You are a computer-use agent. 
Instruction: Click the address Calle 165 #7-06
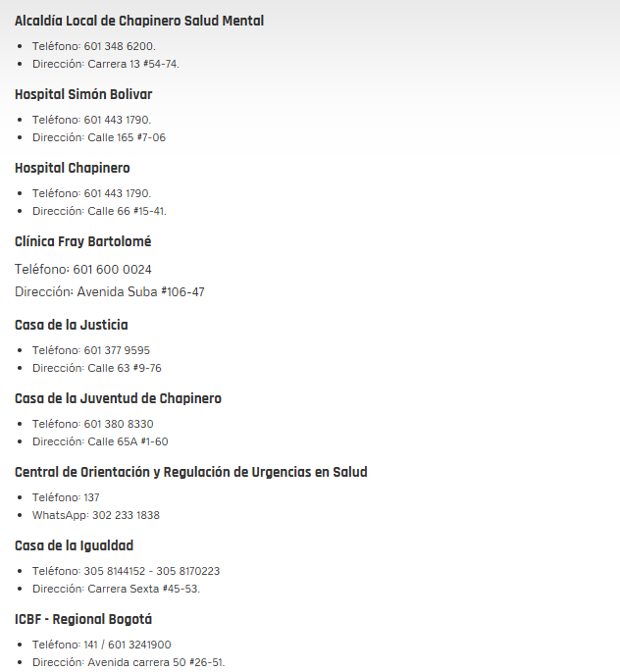pyautogui.click(x=127, y=137)
